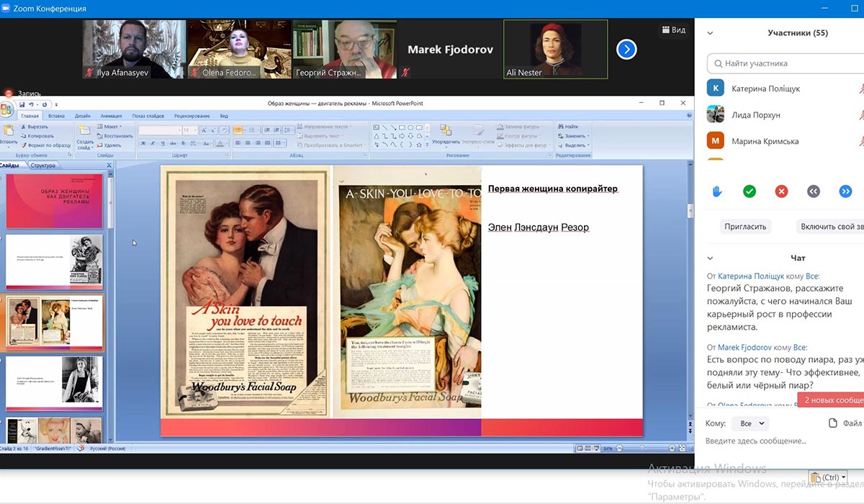Screen dimensions: 864x504
Task: Switch to Главная ribbon tab
Action: tap(30, 116)
